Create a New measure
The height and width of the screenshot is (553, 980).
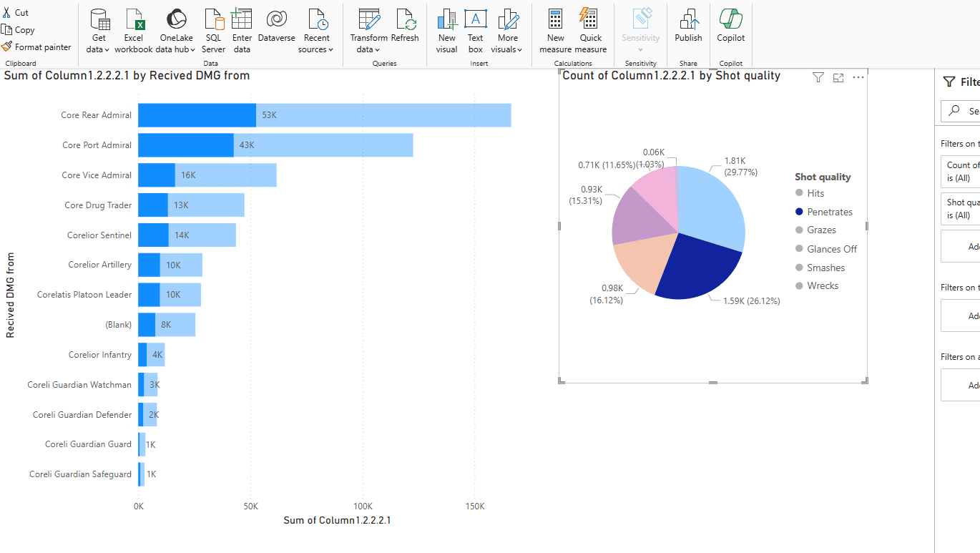click(x=555, y=31)
